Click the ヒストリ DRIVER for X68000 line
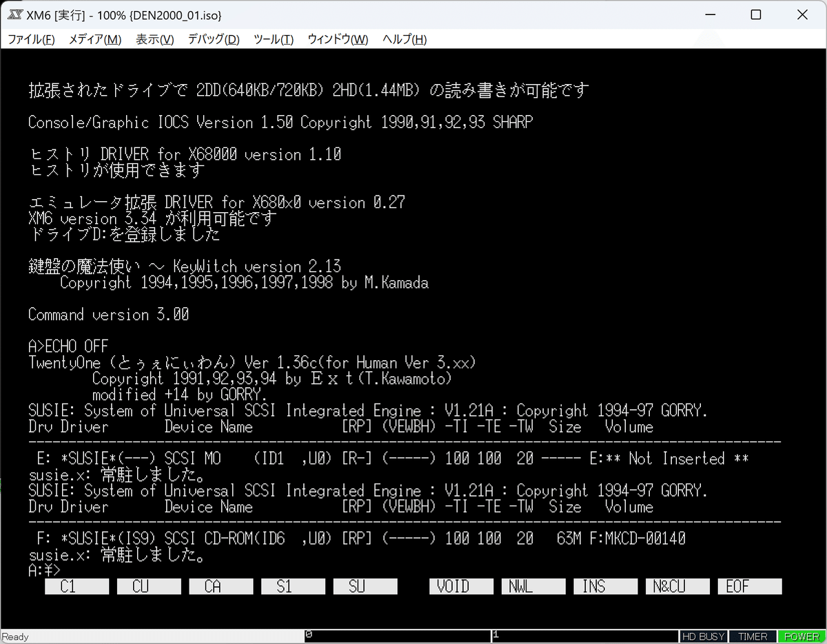Screen dimensions: 827x644 (185, 154)
